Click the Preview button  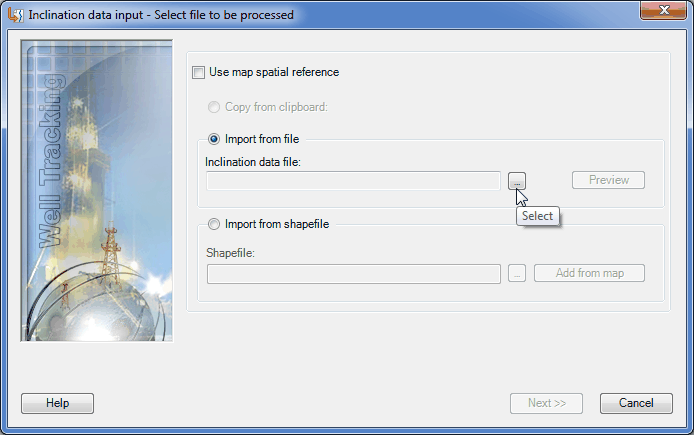608,180
